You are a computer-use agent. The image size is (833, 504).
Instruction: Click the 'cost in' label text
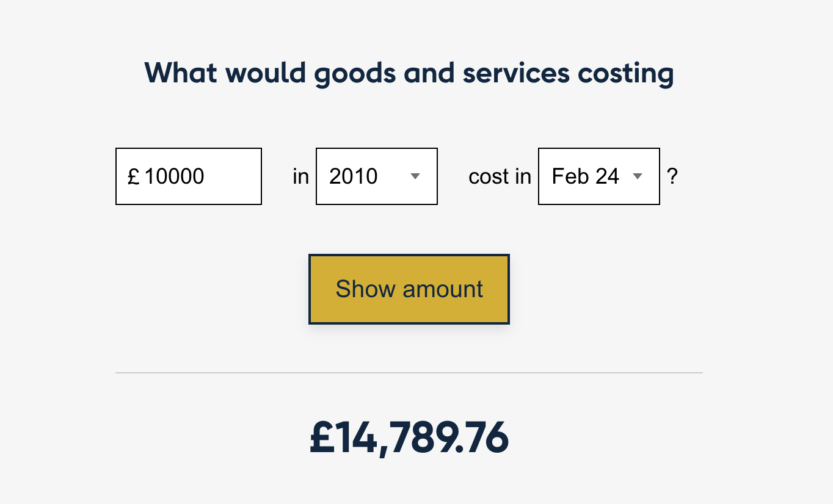tap(499, 176)
